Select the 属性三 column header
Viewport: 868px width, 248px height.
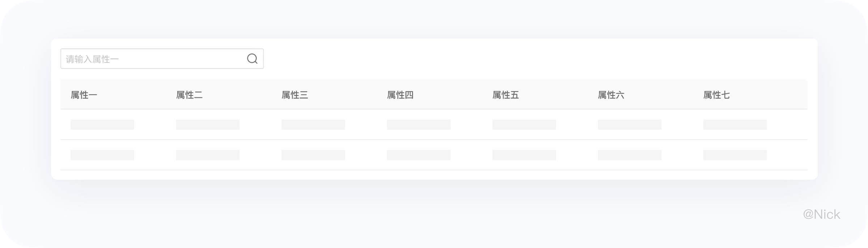click(295, 95)
